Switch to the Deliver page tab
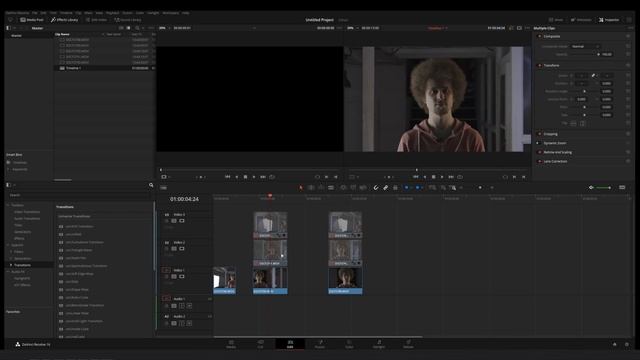This screenshot has height=360, width=640. [408, 344]
